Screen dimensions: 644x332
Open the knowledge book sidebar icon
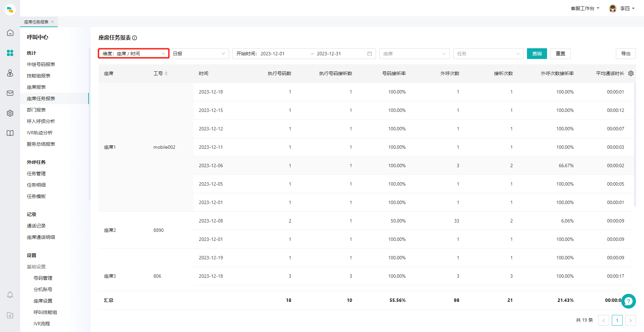click(10, 133)
